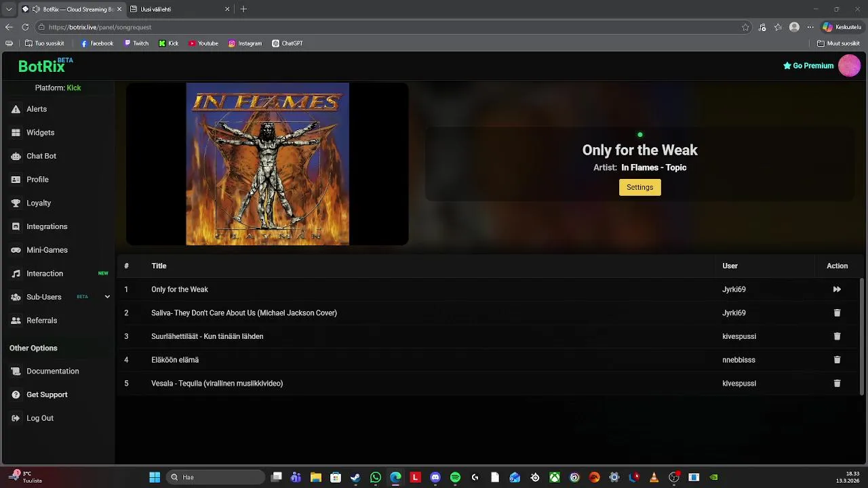
Task: Click the Tuo suosikit bookmark
Action: coord(45,43)
